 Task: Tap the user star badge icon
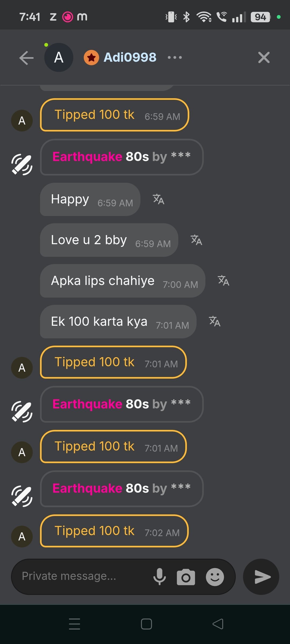91,57
